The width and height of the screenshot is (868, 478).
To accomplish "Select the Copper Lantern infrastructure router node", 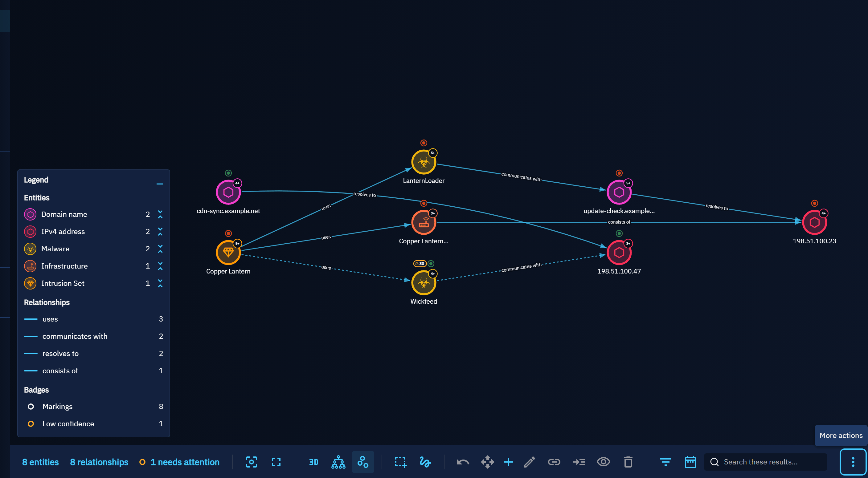I will pyautogui.click(x=424, y=222).
